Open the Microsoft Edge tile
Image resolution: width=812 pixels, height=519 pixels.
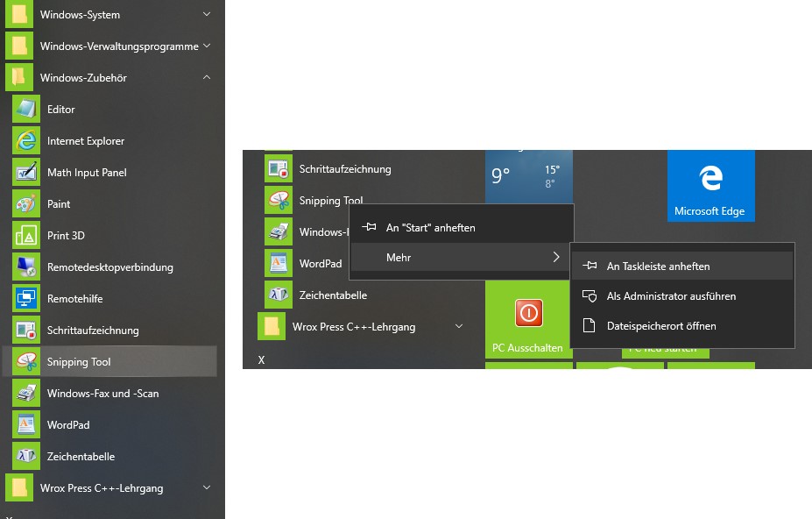click(710, 186)
